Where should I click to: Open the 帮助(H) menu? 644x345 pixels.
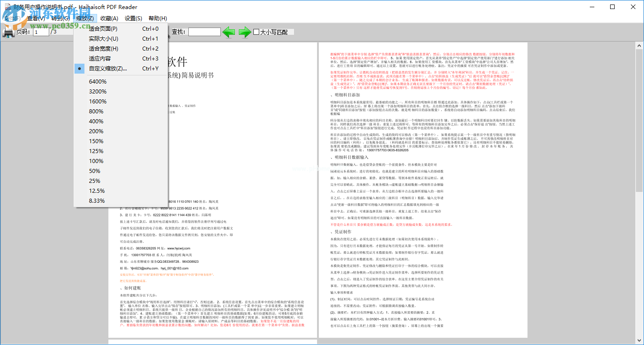pyautogui.click(x=158, y=19)
